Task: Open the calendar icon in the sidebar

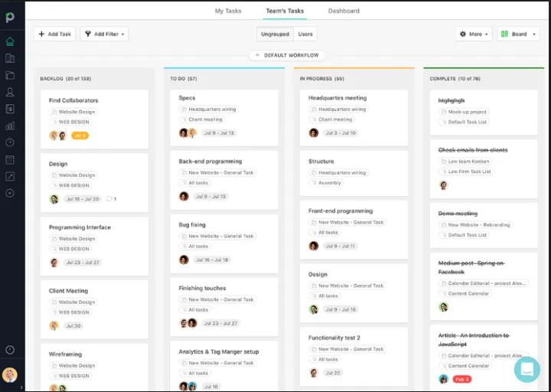Action: (x=10, y=159)
